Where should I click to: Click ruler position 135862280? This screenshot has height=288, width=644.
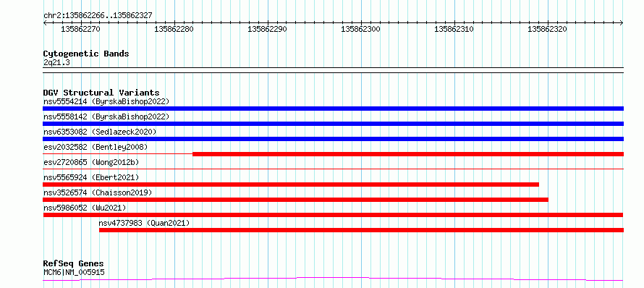click(174, 30)
